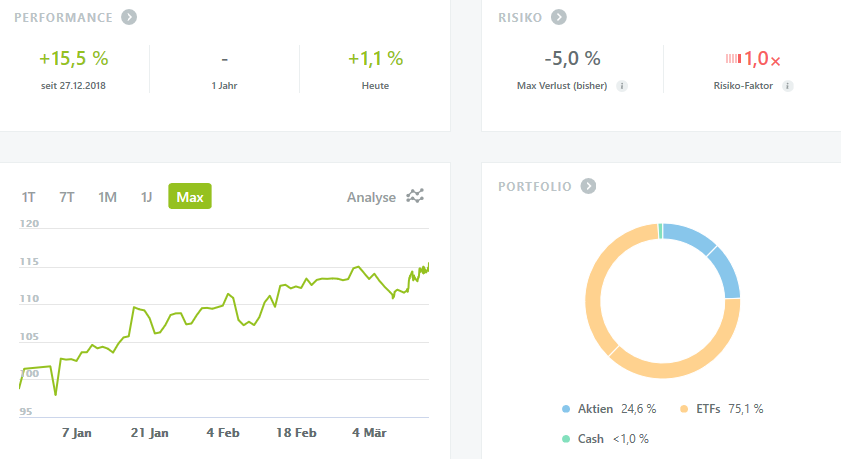Expand the Performance section arrow

[x=129, y=17]
